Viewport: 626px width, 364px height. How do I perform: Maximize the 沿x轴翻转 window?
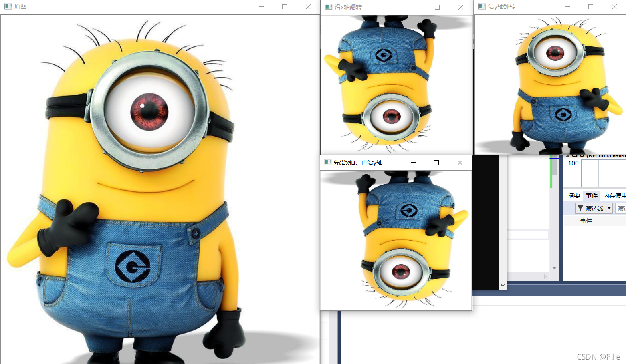coord(437,7)
